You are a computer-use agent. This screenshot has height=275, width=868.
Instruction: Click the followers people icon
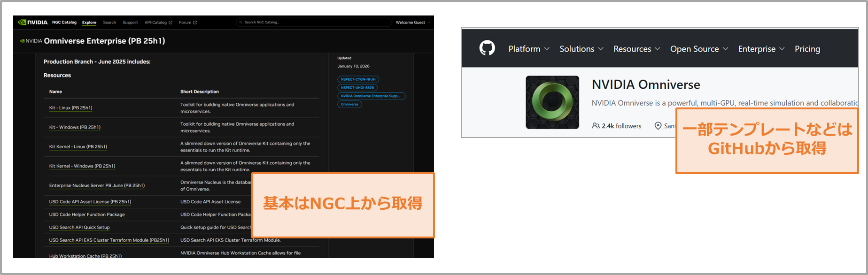pyautogui.click(x=596, y=126)
